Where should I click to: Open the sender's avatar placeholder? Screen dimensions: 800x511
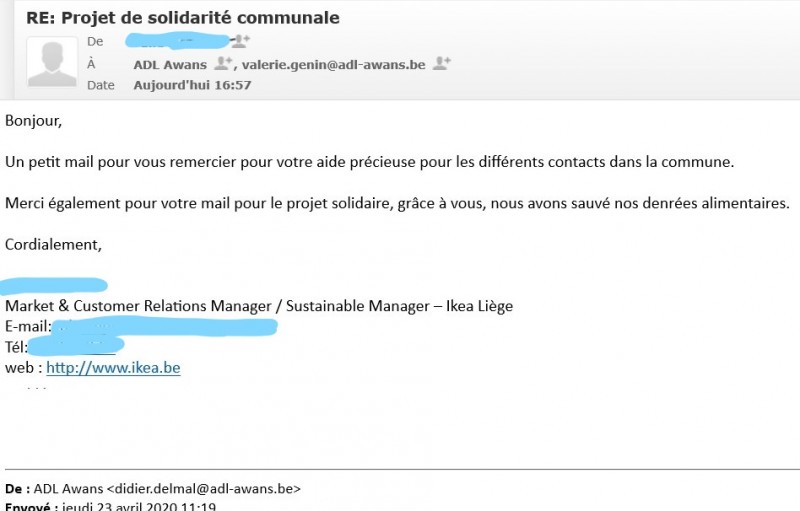[52, 62]
